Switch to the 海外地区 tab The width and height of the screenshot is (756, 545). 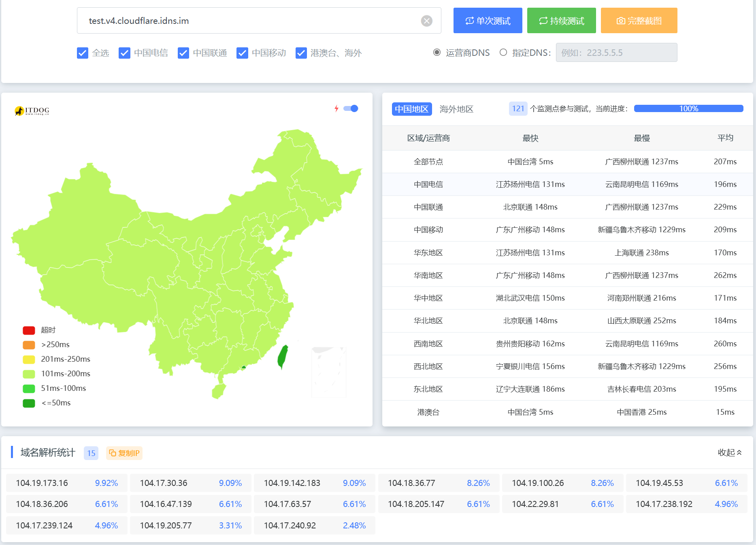pyautogui.click(x=456, y=109)
